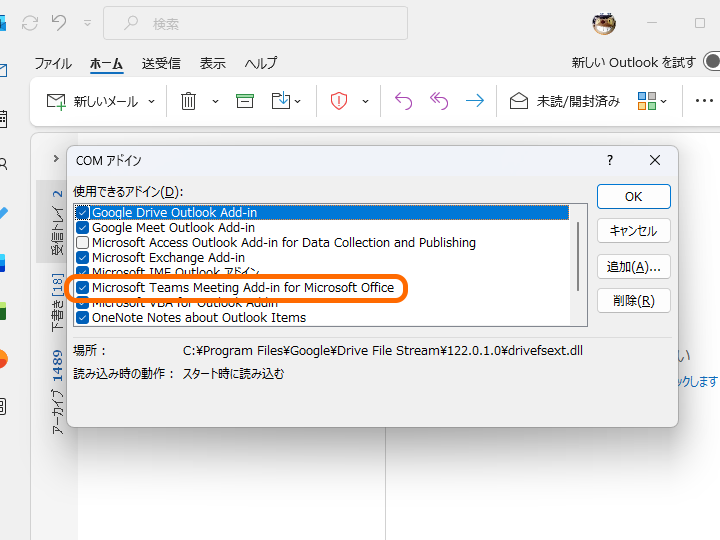Screen dimensions: 720x540
Task: Click the drivefsext.dll location path text
Action: click(382, 351)
